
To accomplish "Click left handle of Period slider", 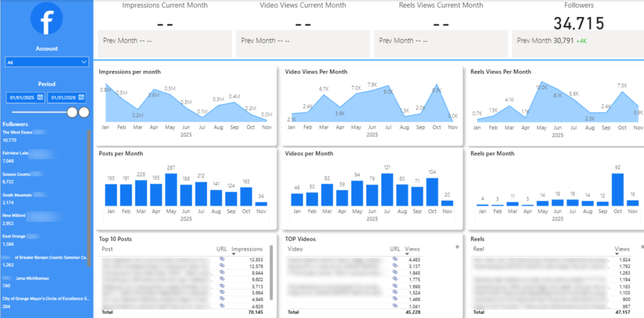I will click(x=72, y=112).
